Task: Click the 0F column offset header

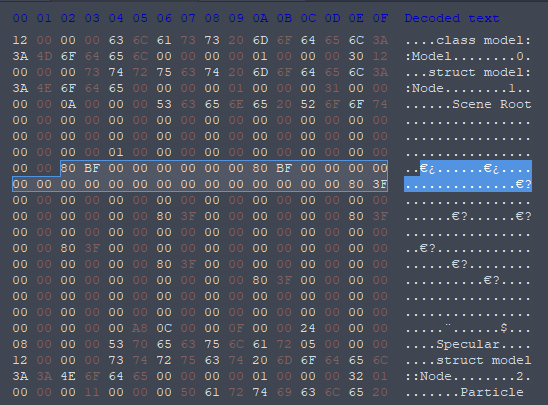Action: [380, 18]
